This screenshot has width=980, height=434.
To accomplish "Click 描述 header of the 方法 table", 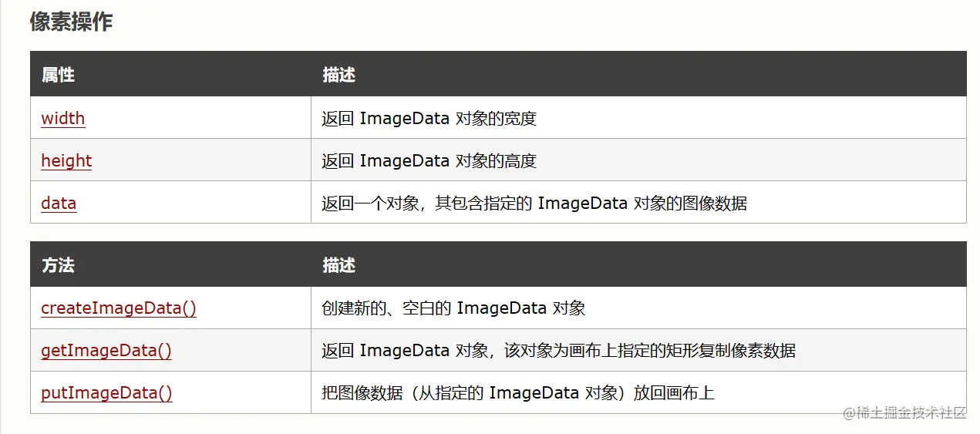I will point(338,265).
